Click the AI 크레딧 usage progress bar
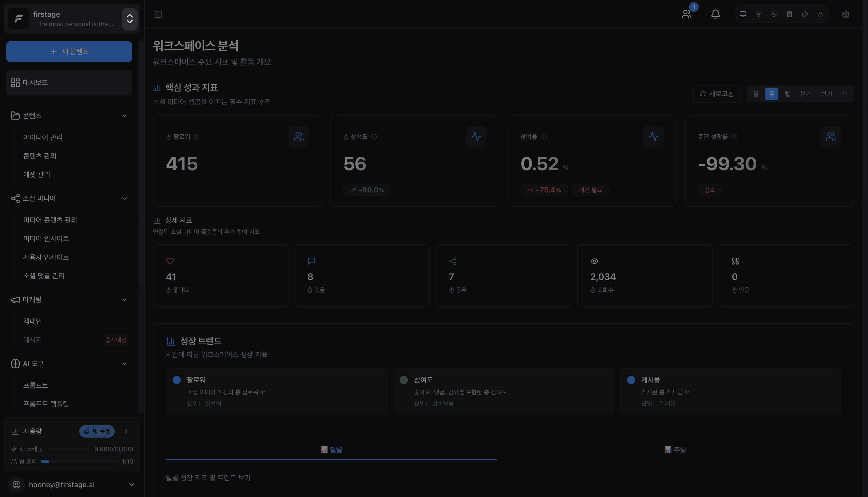868x497 pixels. [68, 449]
